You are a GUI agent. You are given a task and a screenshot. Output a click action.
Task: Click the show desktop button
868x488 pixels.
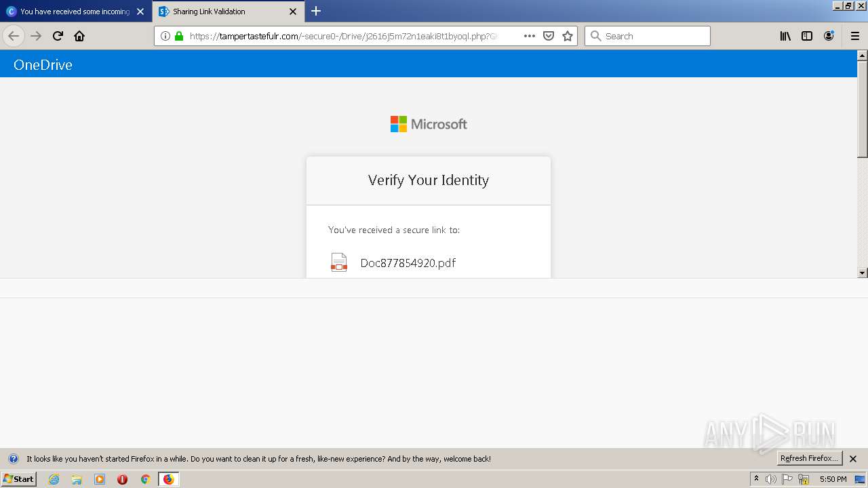click(860, 479)
